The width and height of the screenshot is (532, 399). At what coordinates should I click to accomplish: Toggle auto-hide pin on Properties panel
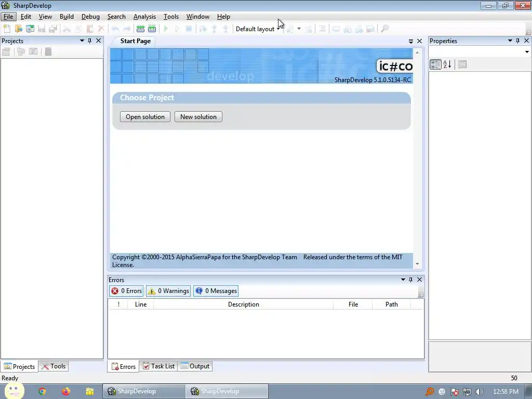(x=518, y=41)
